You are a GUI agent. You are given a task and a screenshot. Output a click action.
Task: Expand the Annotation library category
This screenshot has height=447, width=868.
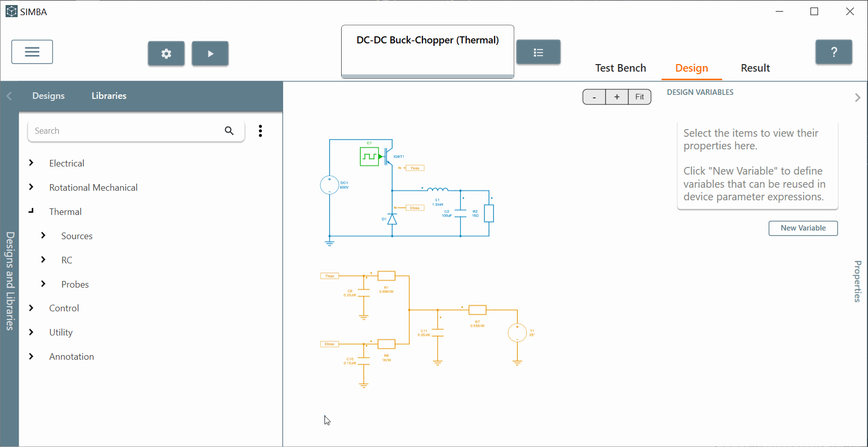tap(31, 356)
